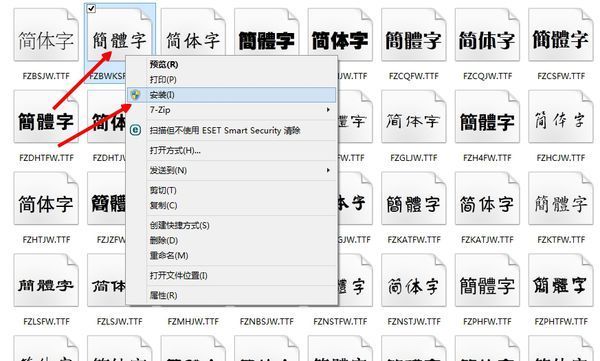Click the FZKATJW.TTF font file icon
The image size is (600, 361).
[487, 198]
